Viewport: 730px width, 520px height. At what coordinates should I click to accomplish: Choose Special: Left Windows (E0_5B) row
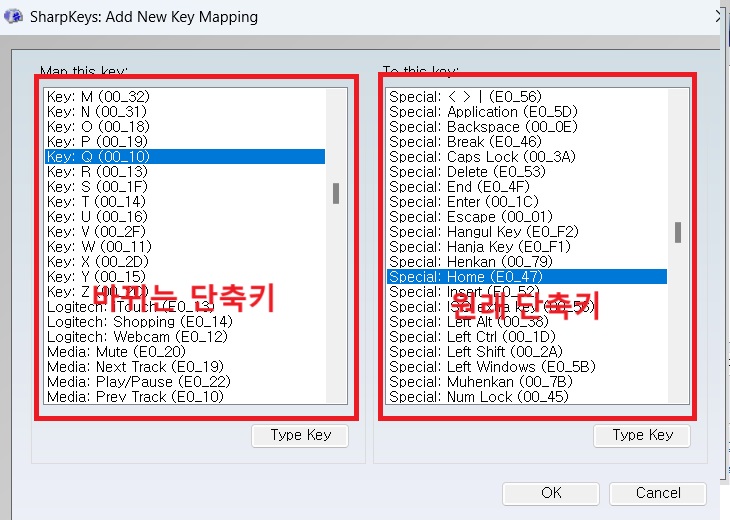pyautogui.click(x=527, y=366)
